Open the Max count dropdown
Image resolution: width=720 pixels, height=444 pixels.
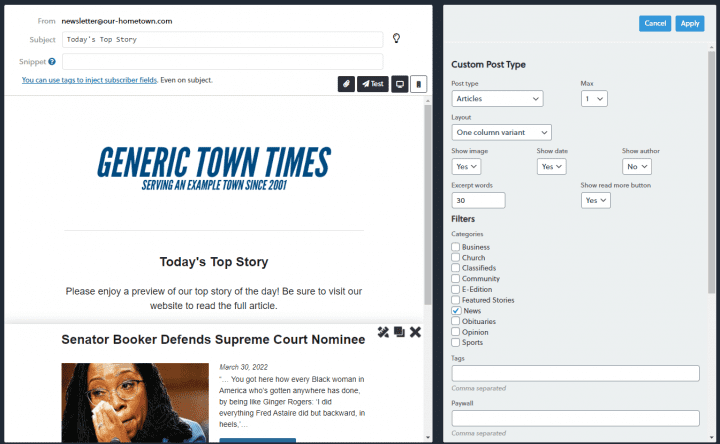pyautogui.click(x=594, y=99)
